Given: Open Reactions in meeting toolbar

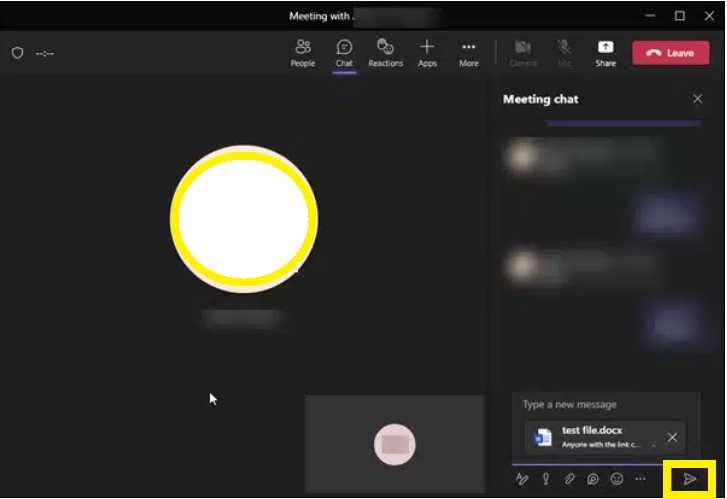Looking at the screenshot, I should tap(385, 53).
